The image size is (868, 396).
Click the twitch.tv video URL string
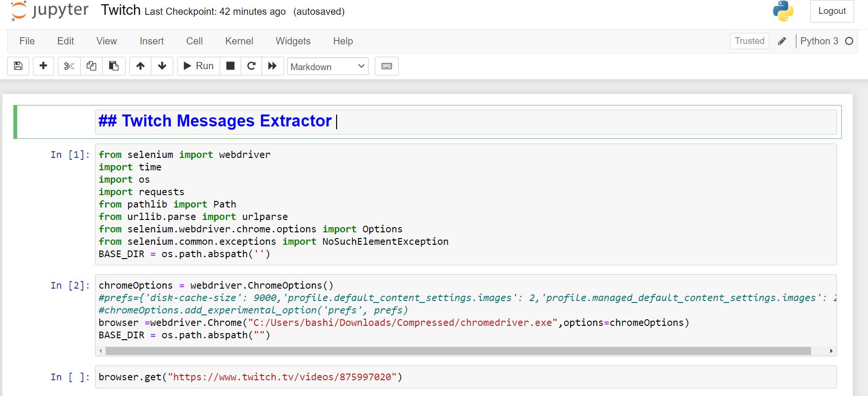click(x=282, y=377)
